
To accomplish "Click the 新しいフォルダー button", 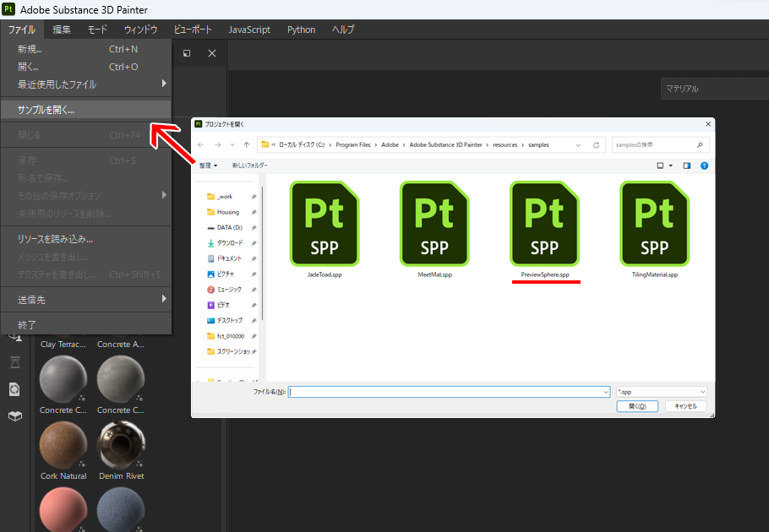I will 249,166.
